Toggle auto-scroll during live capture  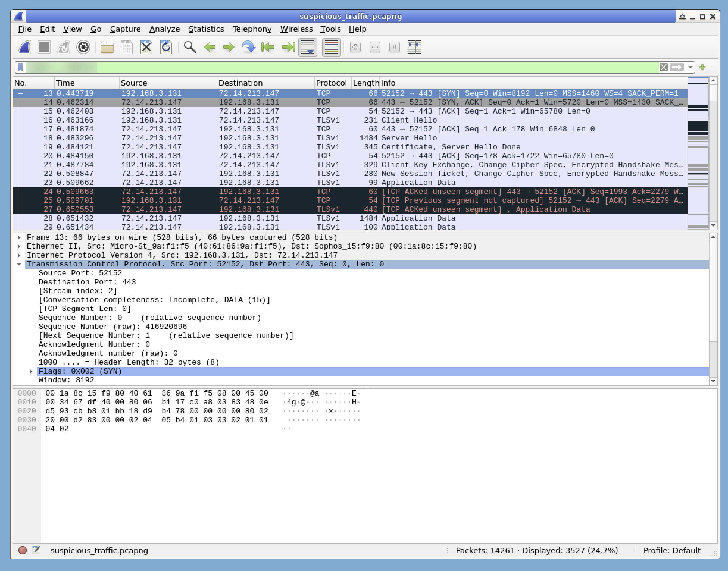coord(308,47)
